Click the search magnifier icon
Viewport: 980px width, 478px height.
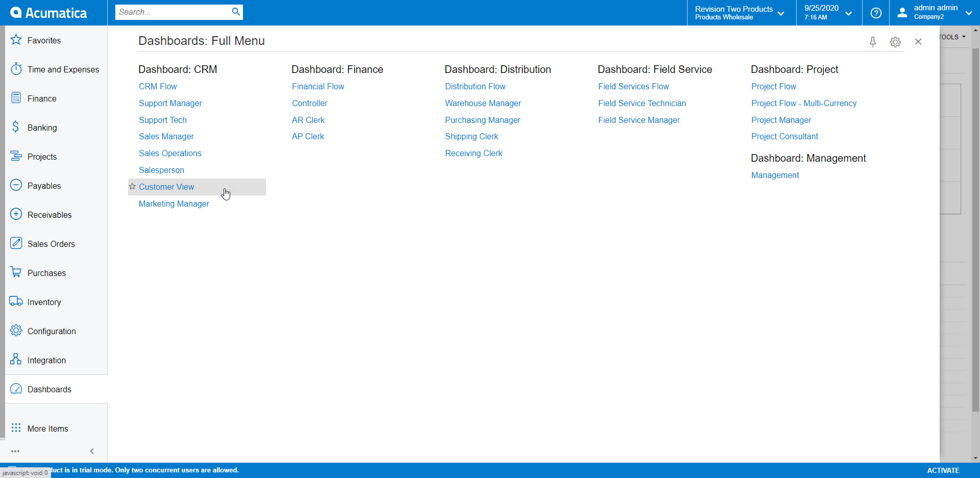click(236, 12)
